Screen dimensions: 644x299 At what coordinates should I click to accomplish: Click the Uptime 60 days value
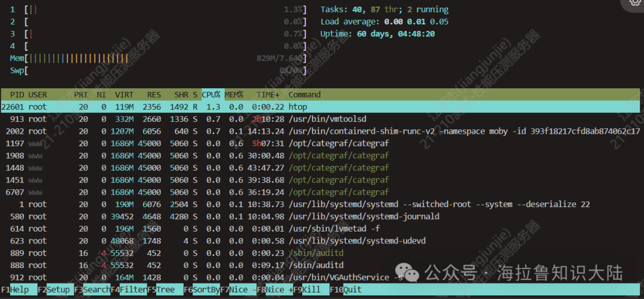[x=396, y=34]
